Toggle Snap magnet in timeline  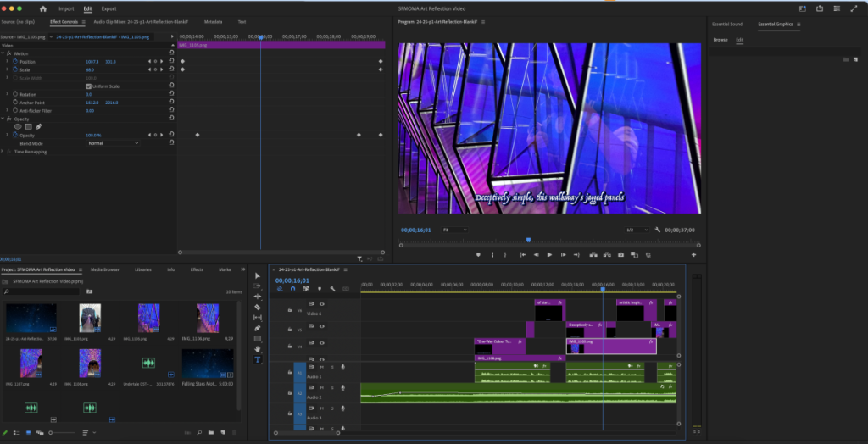(292, 289)
